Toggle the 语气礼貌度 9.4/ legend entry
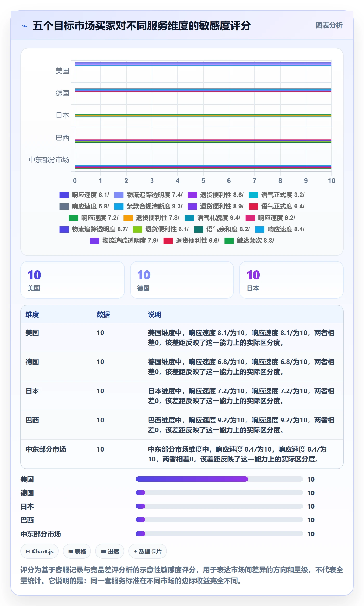The height and width of the screenshot is (606, 364). (212, 218)
